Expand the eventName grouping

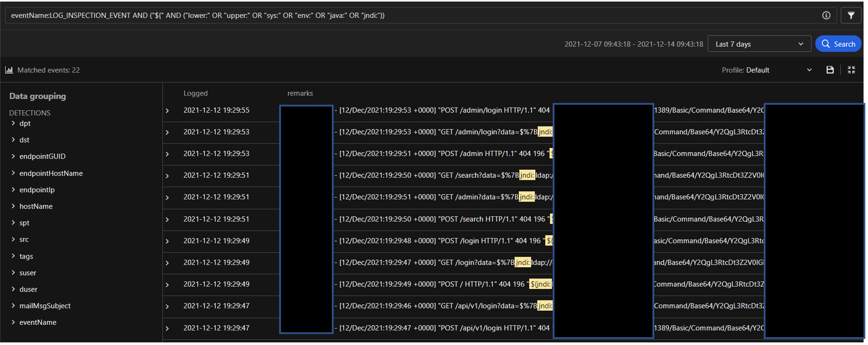[x=13, y=322]
